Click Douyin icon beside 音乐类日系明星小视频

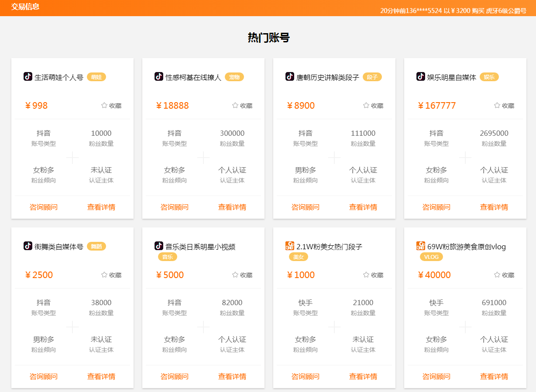pyautogui.click(x=159, y=246)
